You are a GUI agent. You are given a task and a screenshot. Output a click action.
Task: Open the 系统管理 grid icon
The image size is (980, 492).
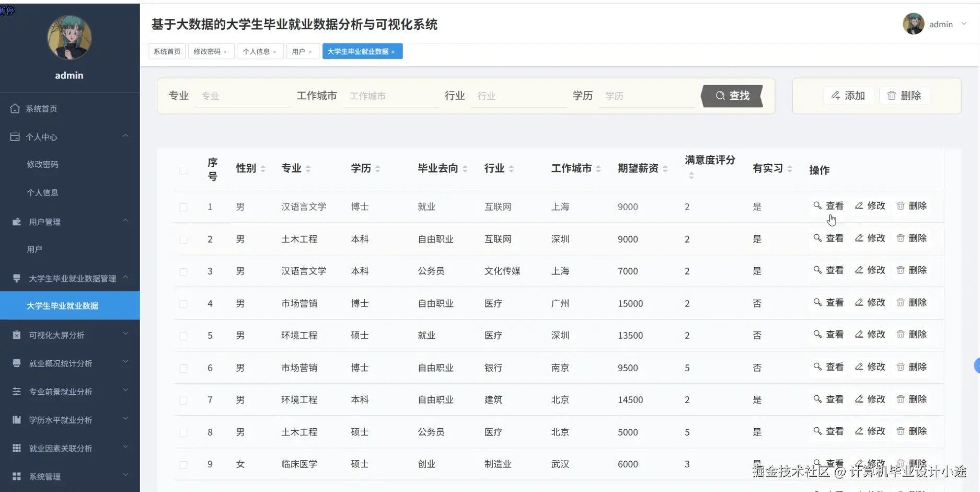pos(16,476)
